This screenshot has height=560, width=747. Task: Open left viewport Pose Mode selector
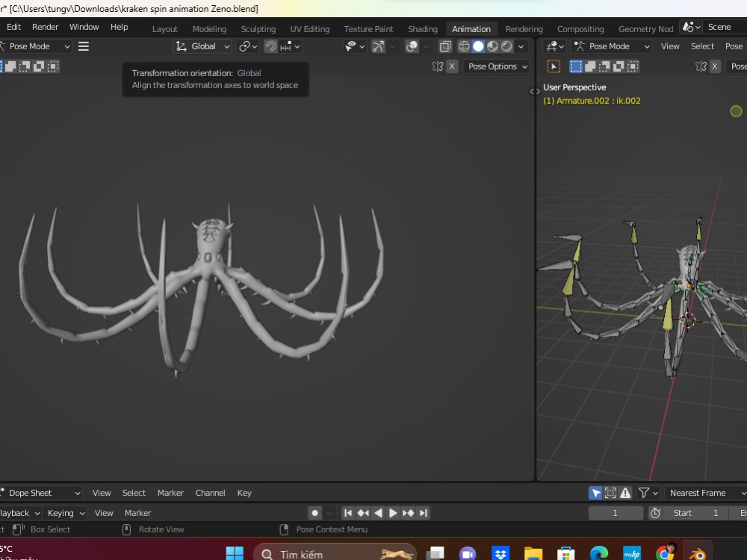[35, 46]
